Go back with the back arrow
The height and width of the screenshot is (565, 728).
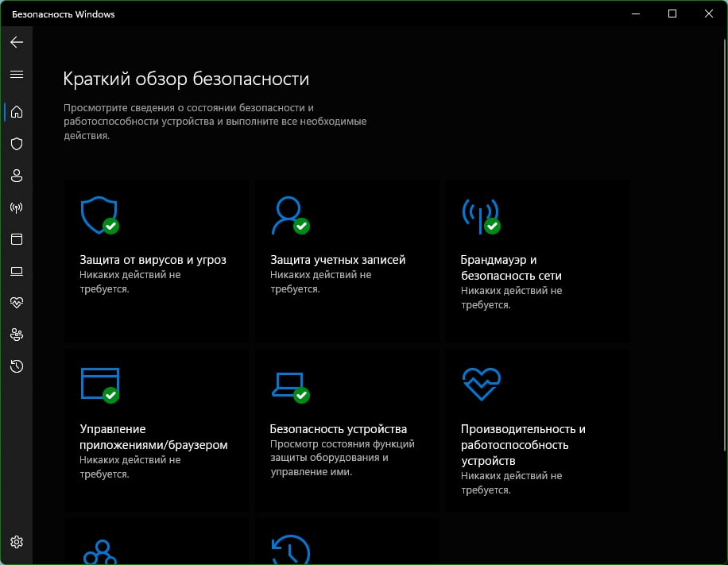tap(17, 42)
